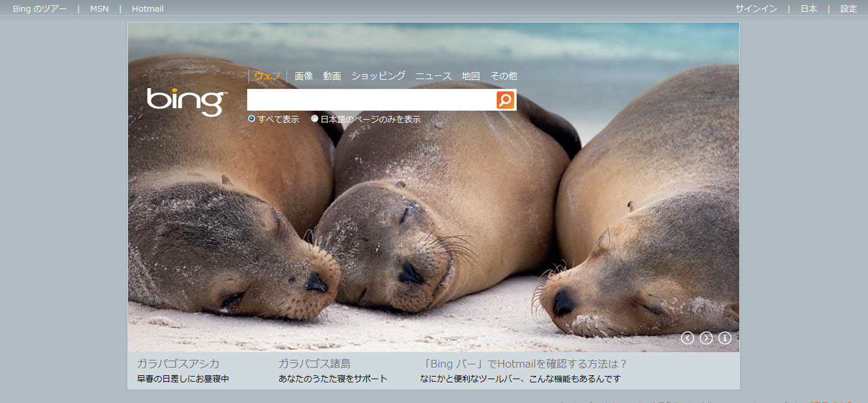The width and height of the screenshot is (868, 403).
Task: Open the 設定 link
Action: point(849,9)
